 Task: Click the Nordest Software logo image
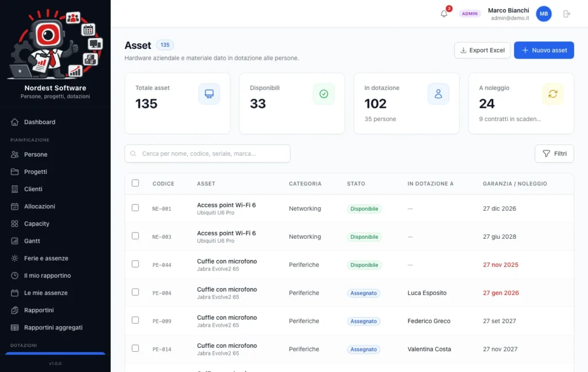(x=55, y=44)
